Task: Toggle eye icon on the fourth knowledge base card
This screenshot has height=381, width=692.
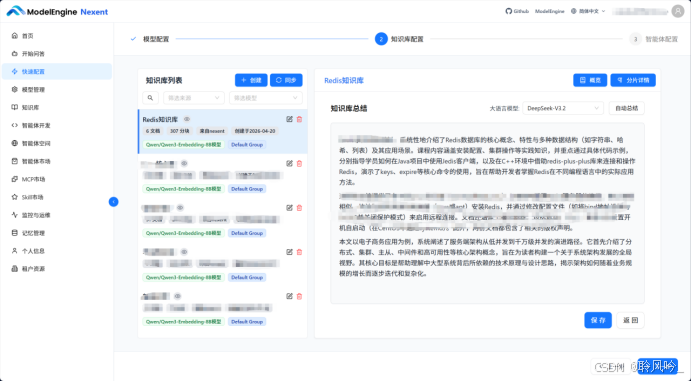Action: coord(184,252)
